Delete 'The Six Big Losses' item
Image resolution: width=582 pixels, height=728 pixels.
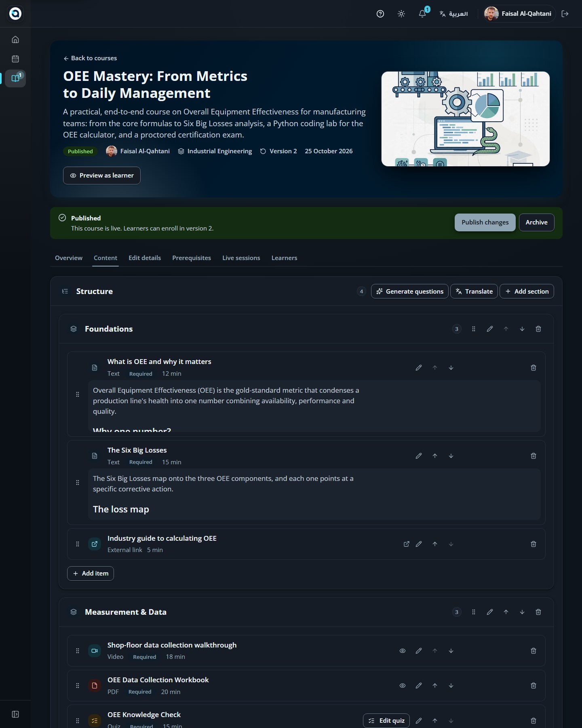click(x=533, y=456)
